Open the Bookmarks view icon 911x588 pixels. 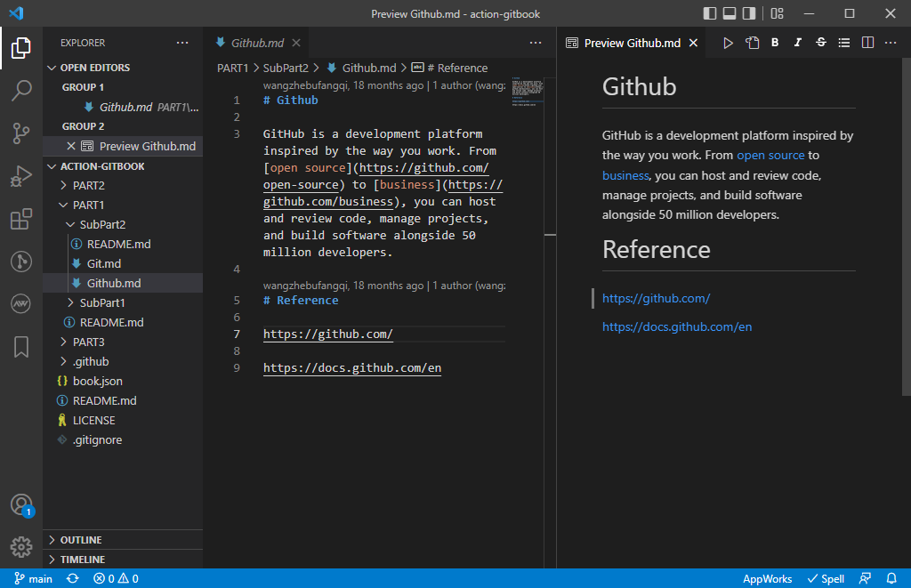point(21,347)
